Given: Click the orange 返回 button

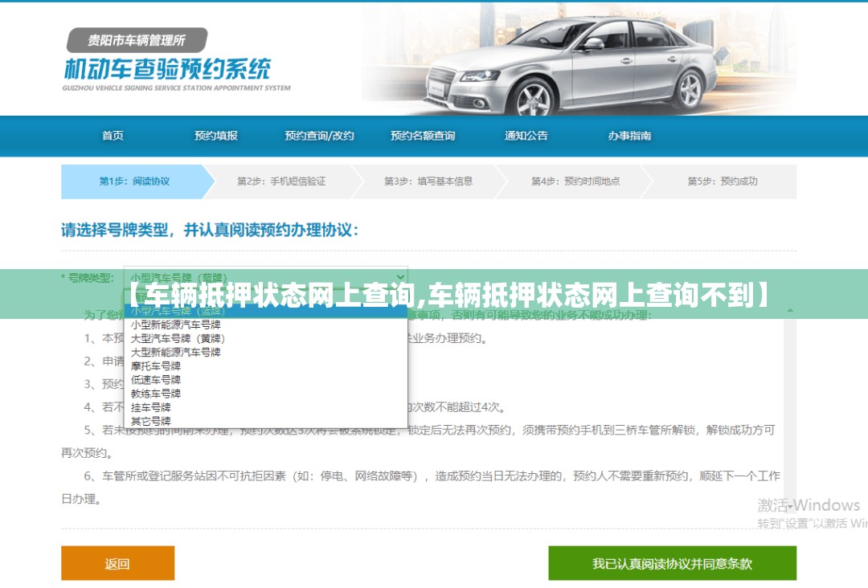Looking at the screenshot, I should pyautogui.click(x=118, y=564).
